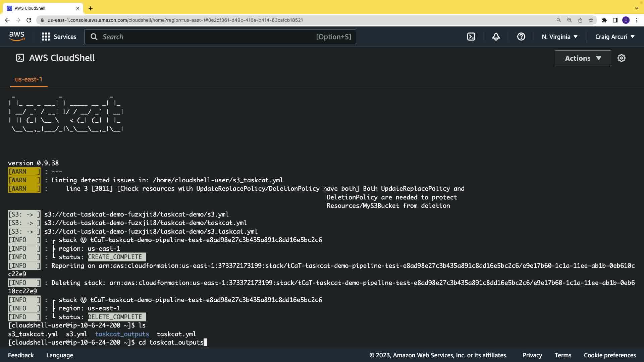Image resolution: width=644 pixels, height=362 pixels.
Task: Expand the Craig Arcuri account menu
Action: coord(615,37)
